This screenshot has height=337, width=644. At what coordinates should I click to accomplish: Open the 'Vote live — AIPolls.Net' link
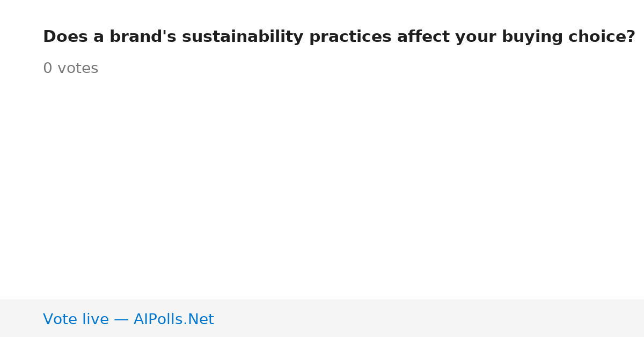[x=128, y=320]
